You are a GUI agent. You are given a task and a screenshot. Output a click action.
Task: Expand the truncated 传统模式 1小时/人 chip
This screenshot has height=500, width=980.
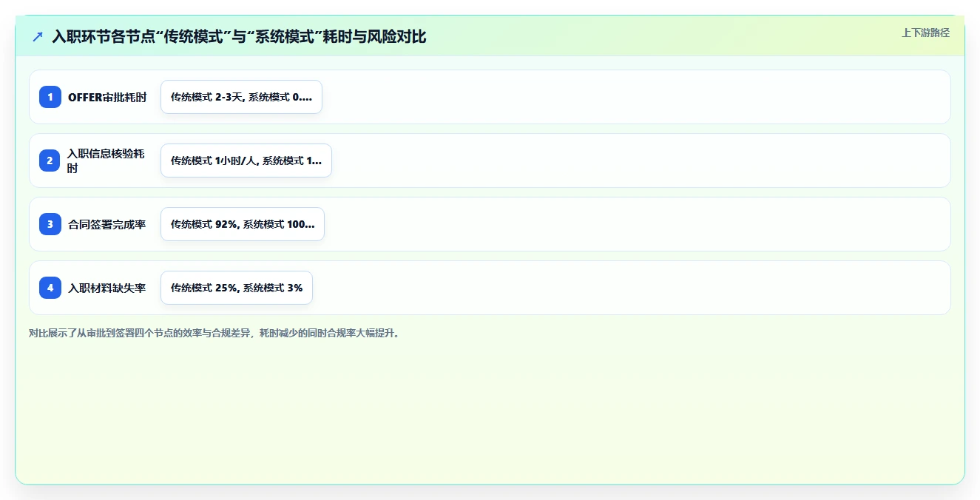click(x=246, y=161)
